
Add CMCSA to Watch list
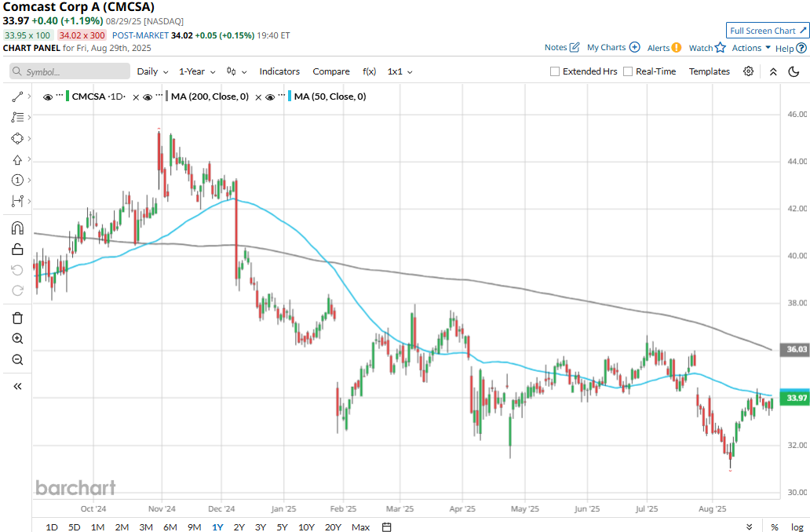point(707,48)
